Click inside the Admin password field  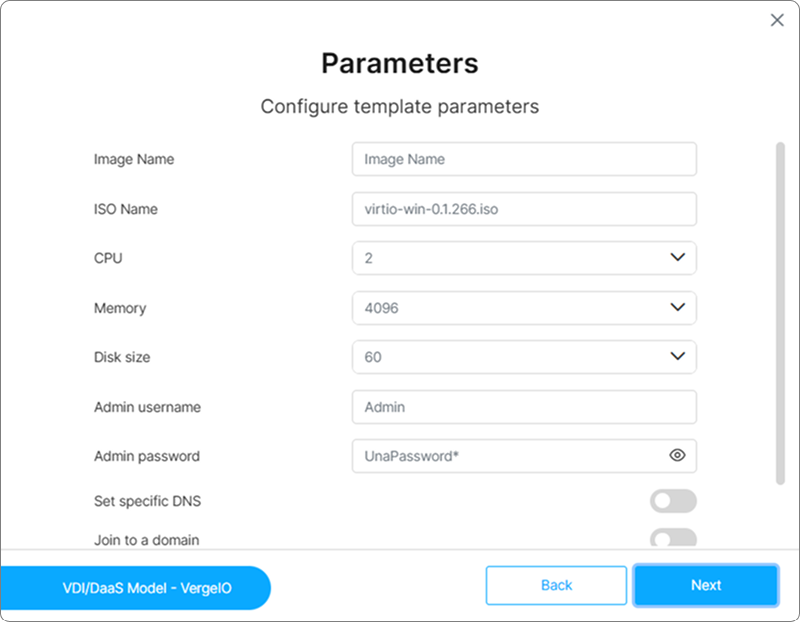coord(505,456)
